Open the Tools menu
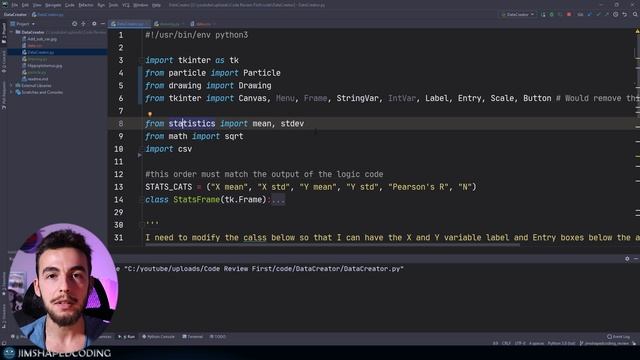This screenshot has width=640, height=360. (x=113, y=5)
